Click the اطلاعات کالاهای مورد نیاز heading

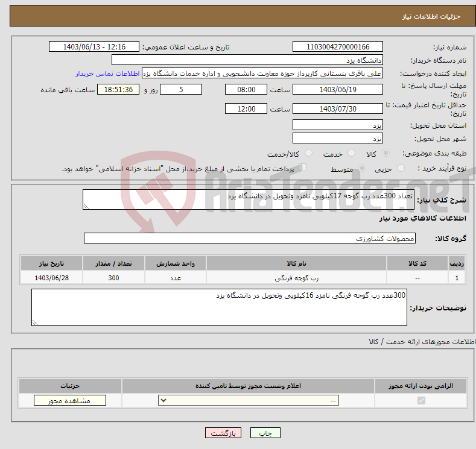422,218
